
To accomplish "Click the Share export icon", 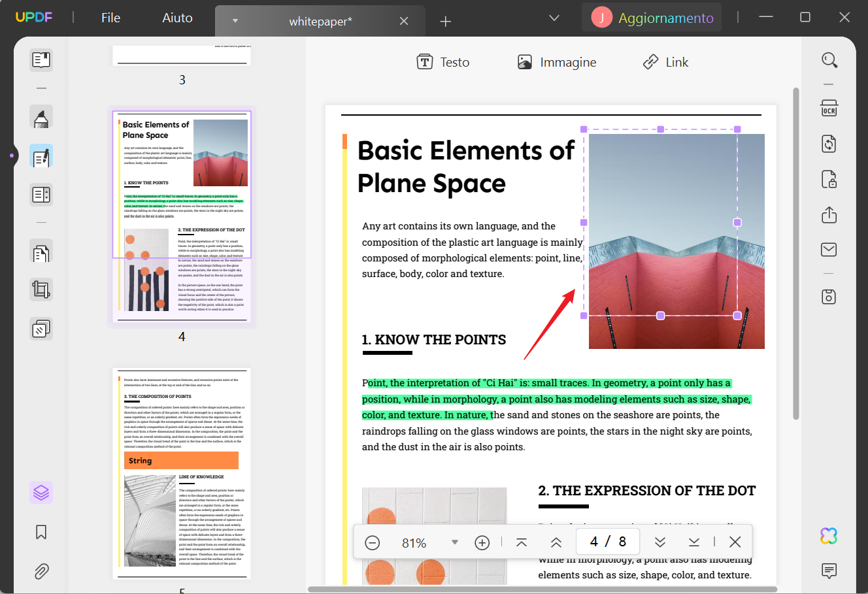I will [x=829, y=214].
